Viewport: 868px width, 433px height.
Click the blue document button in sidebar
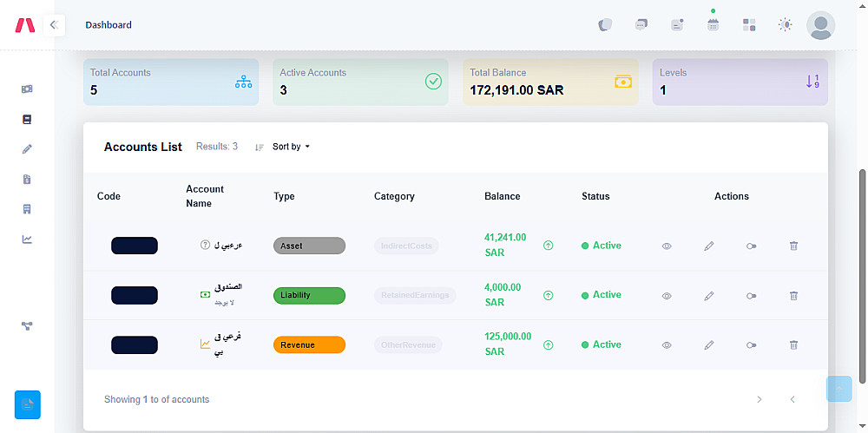point(28,404)
